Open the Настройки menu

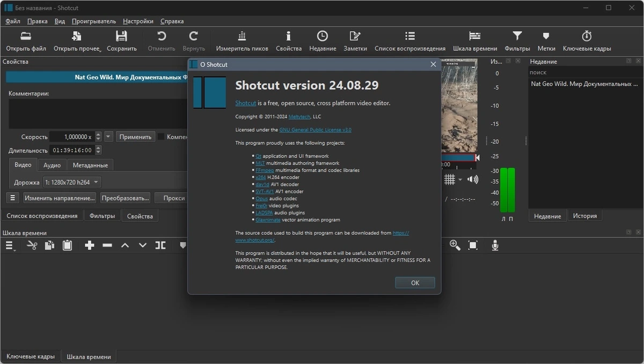pyautogui.click(x=138, y=21)
